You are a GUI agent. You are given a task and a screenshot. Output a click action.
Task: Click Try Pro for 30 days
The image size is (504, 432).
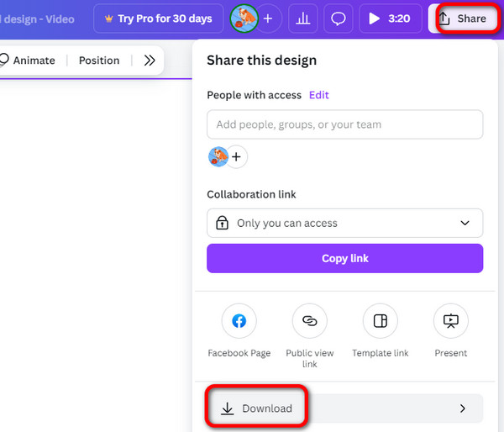click(157, 18)
